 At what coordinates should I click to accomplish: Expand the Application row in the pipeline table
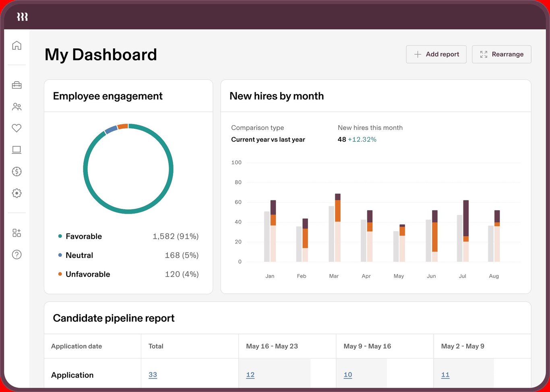point(72,375)
